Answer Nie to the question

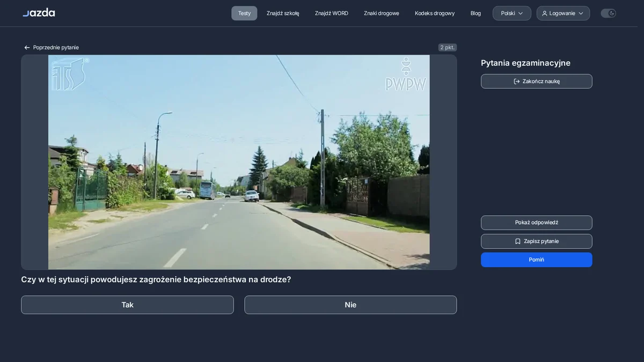click(350, 305)
